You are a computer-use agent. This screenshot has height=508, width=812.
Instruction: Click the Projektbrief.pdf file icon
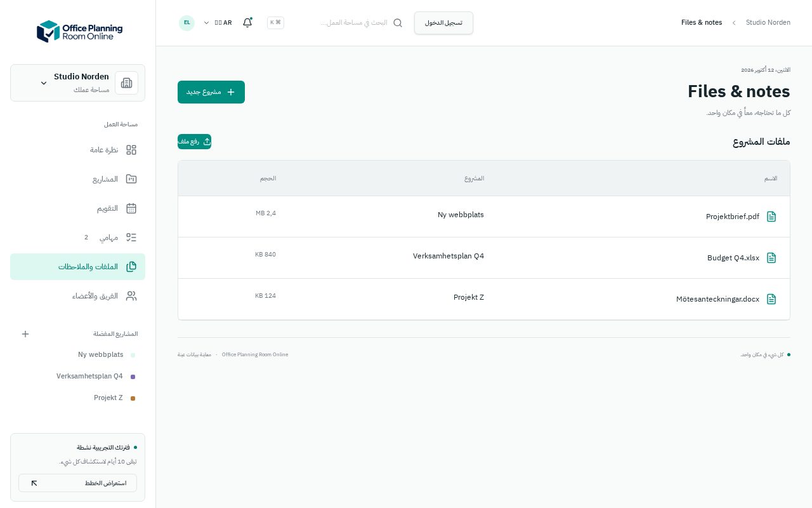pyautogui.click(x=771, y=217)
